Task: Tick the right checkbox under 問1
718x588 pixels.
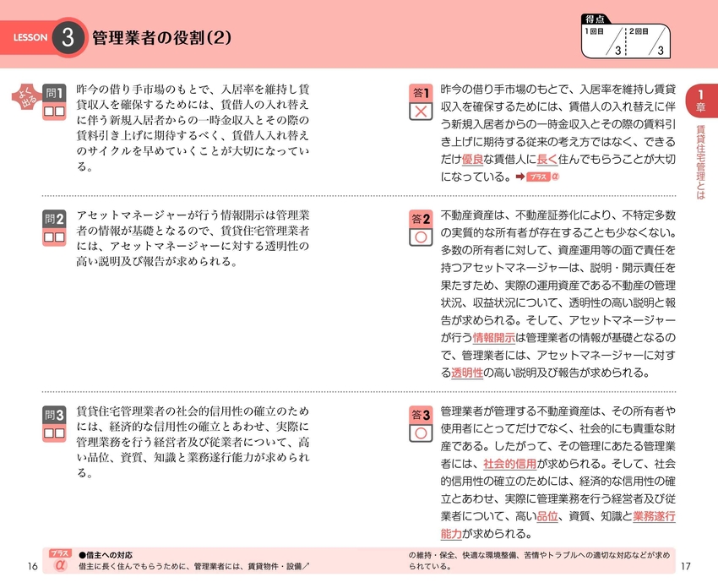Action: [x=59, y=112]
